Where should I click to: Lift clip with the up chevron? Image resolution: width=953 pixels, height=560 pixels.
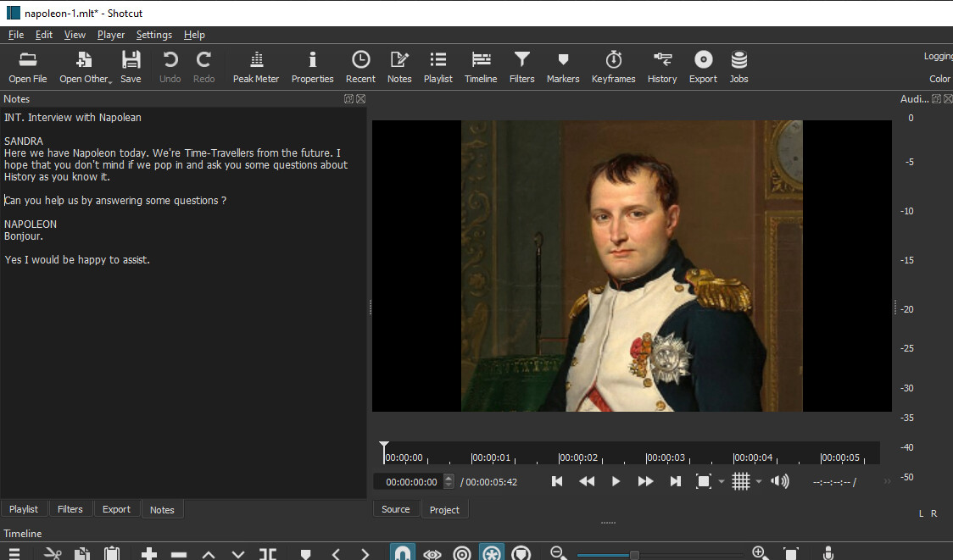click(x=209, y=553)
